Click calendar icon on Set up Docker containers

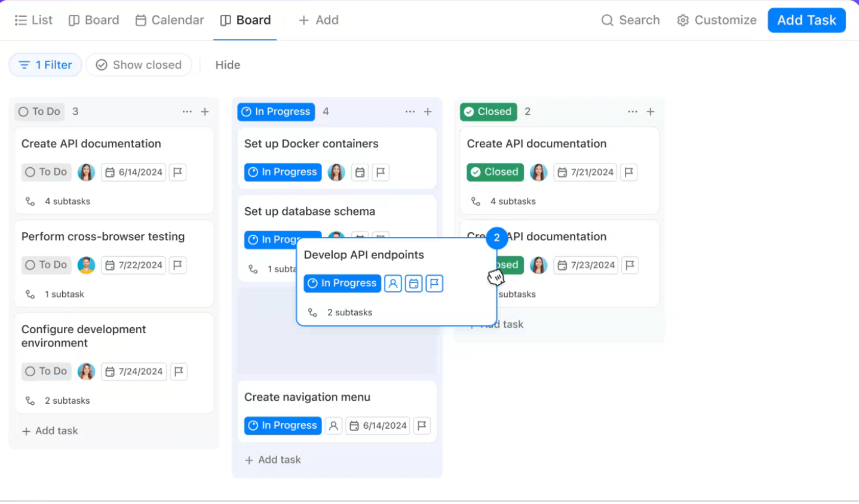tap(360, 173)
